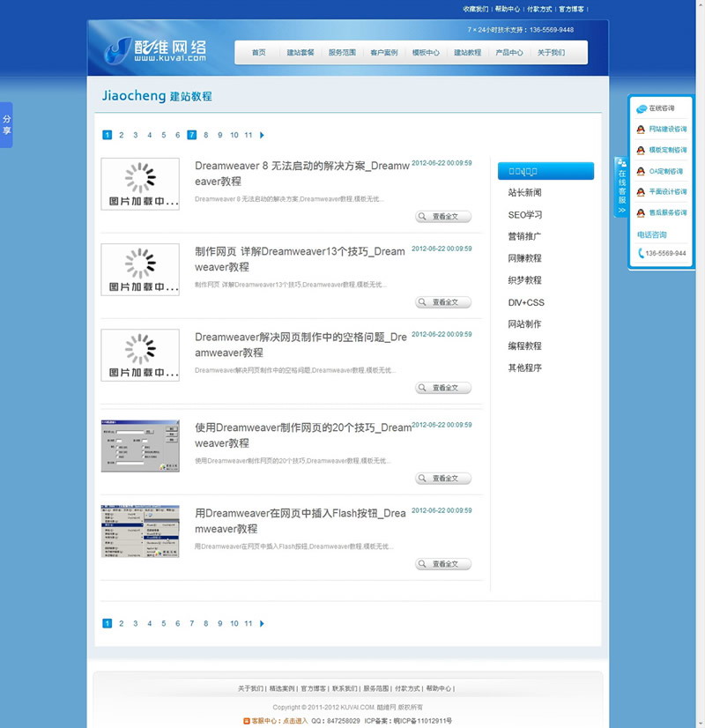Click the 点击进入 customer service link in footer
The height and width of the screenshot is (728, 705).
tap(295, 720)
